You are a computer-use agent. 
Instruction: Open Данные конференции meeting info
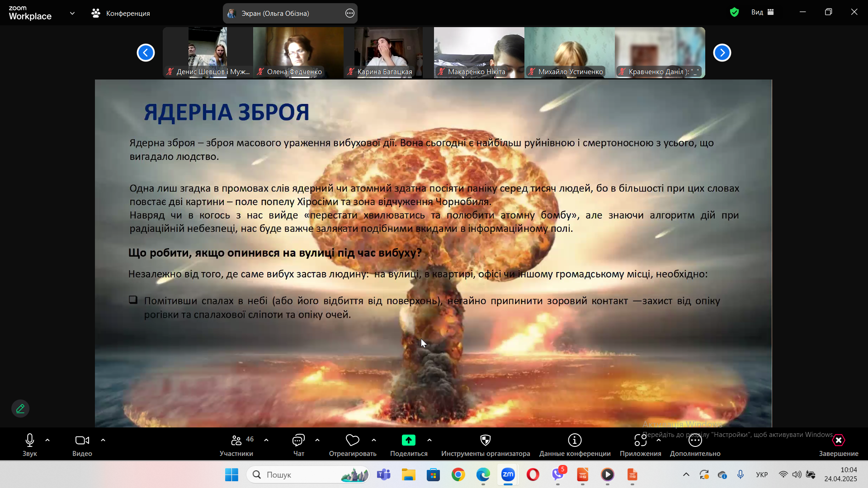[575, 445]
